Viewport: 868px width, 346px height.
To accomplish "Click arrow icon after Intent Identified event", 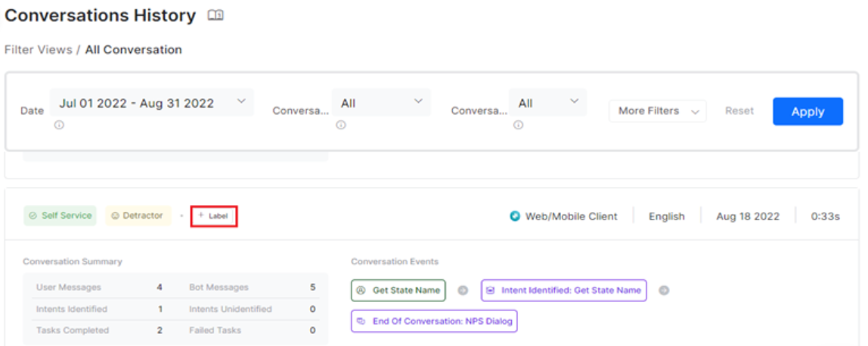I will coord(664,290).
